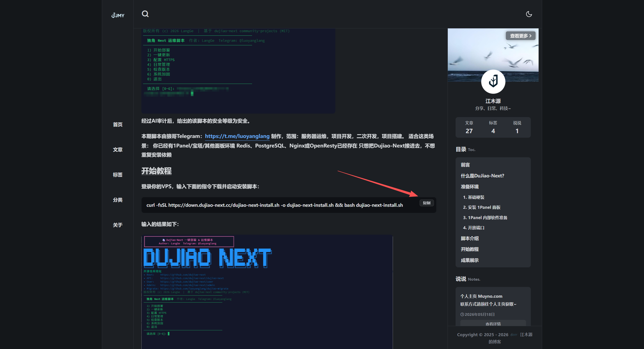The image size is (644, 349).
Task: Click the note date 2026年05月18日
Action: coord(477,314)
